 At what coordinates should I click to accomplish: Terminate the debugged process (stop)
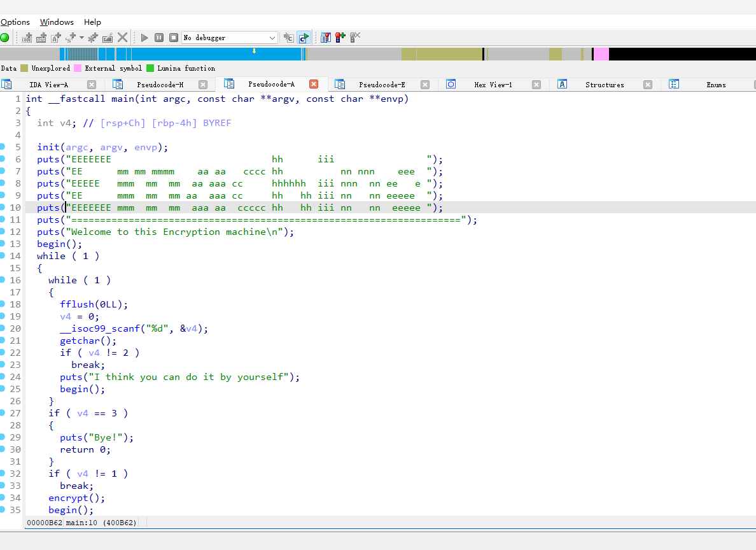click(174, 38)
